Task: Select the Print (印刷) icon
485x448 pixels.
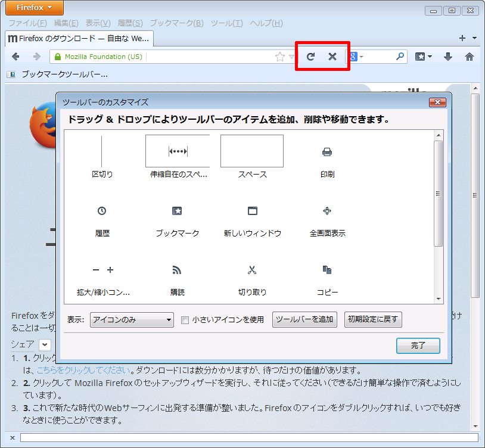Action: click(327, 152)
